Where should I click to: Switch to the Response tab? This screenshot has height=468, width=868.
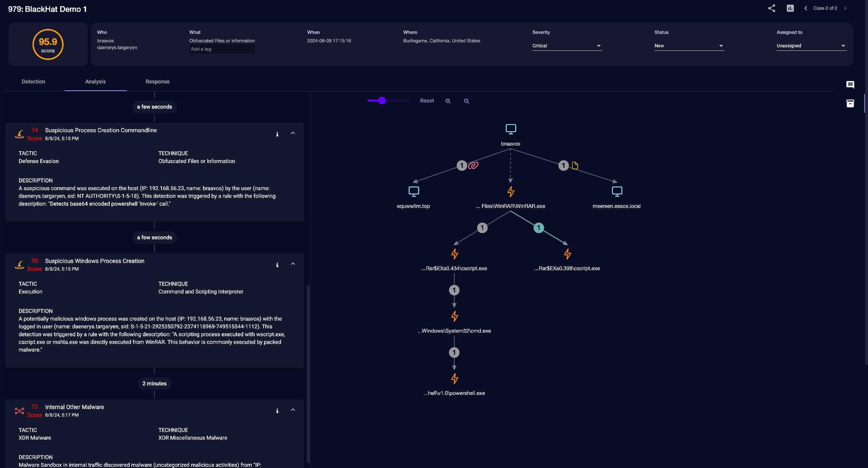(x=158, y=82)
